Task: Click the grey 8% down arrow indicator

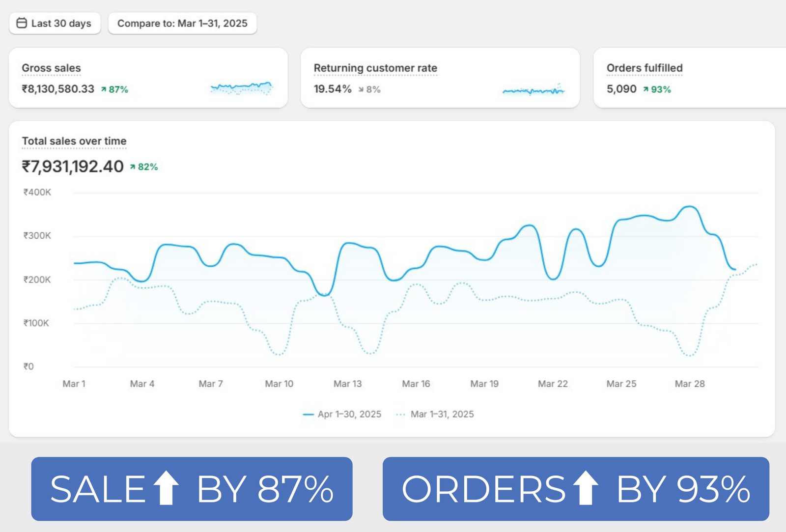Action: (362, 89)
